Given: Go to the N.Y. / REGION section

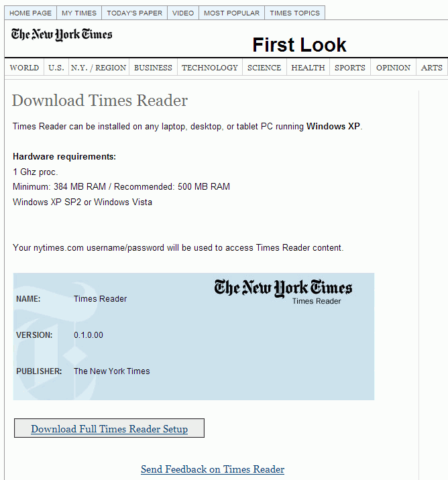Looking at the screenshot, I should point(99,67).
